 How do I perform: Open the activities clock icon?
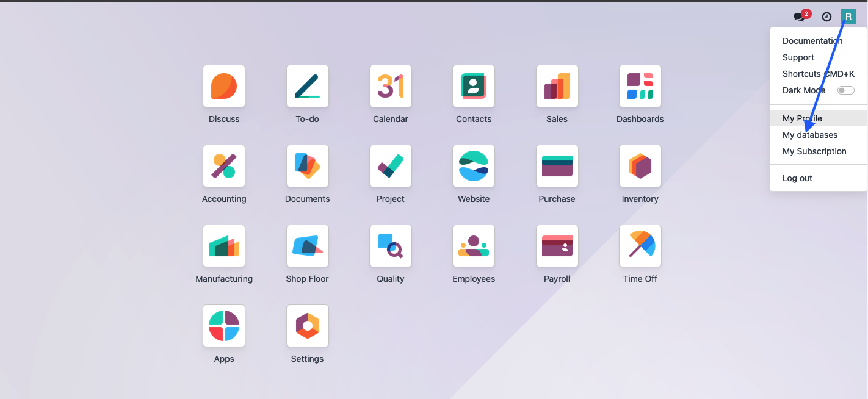tap(826, 17)
